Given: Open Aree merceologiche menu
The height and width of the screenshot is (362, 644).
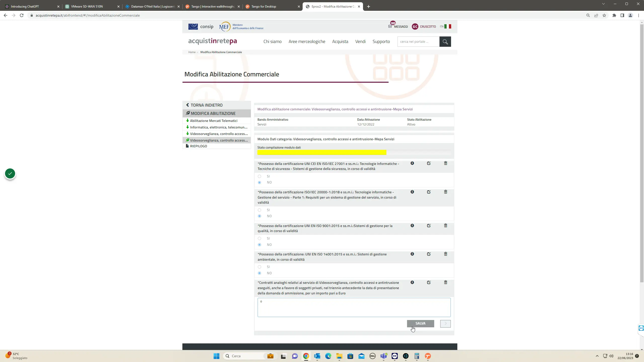Looking at the screenshot, I should pyautogui.click(x=307, y=41).
